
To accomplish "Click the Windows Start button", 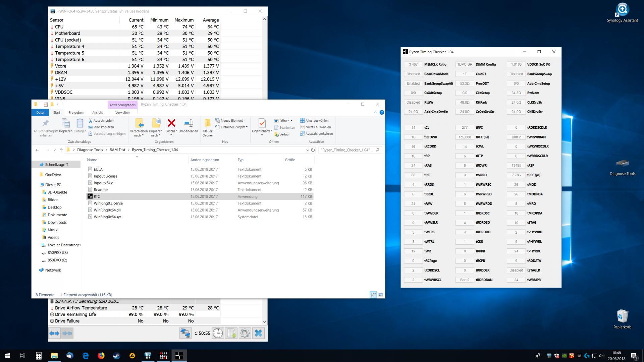I will click(7, 356).
